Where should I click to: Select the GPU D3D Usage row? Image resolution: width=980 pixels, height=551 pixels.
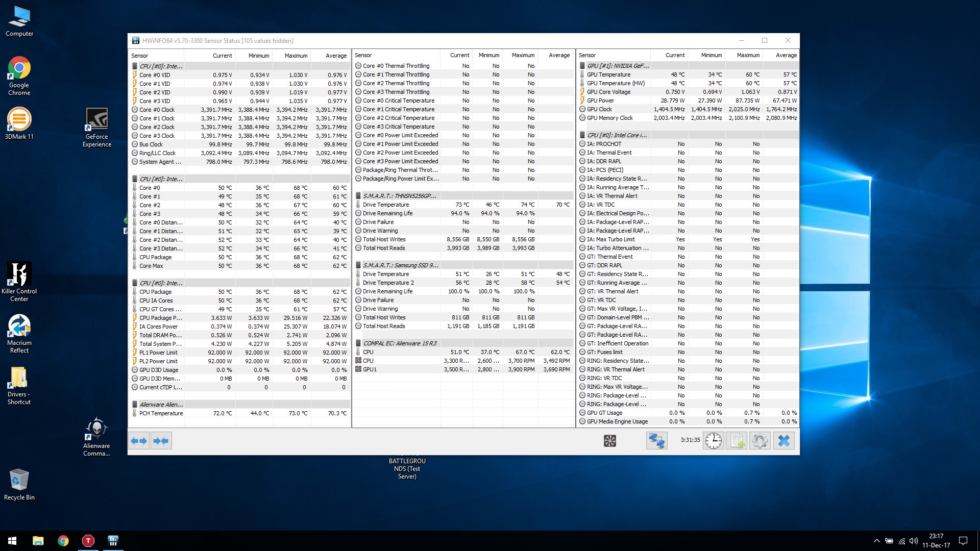point(240,370)
